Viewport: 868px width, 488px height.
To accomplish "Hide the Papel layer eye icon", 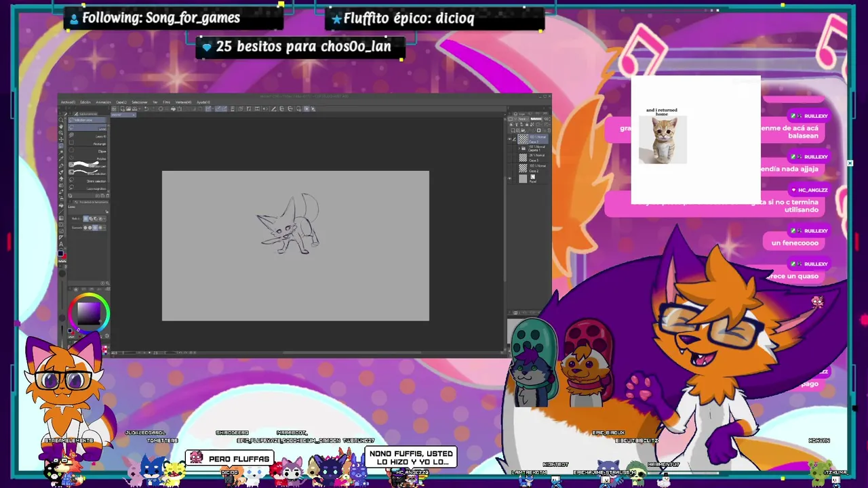I will pos(509,178).
